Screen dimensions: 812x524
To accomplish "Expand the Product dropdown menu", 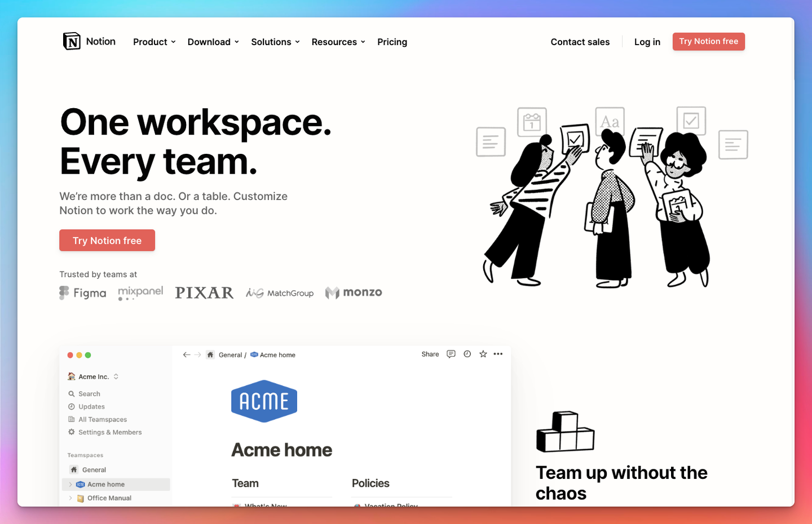I will [154, 42].
